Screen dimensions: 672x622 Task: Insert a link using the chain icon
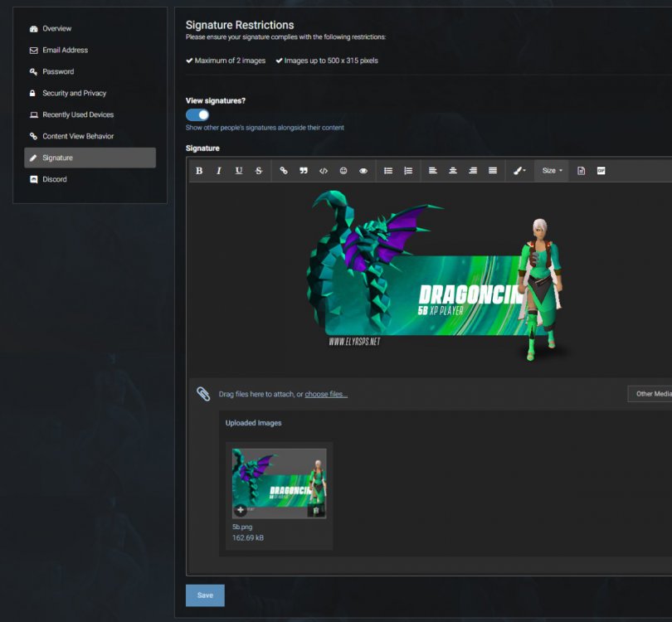(x=284, y=171)
